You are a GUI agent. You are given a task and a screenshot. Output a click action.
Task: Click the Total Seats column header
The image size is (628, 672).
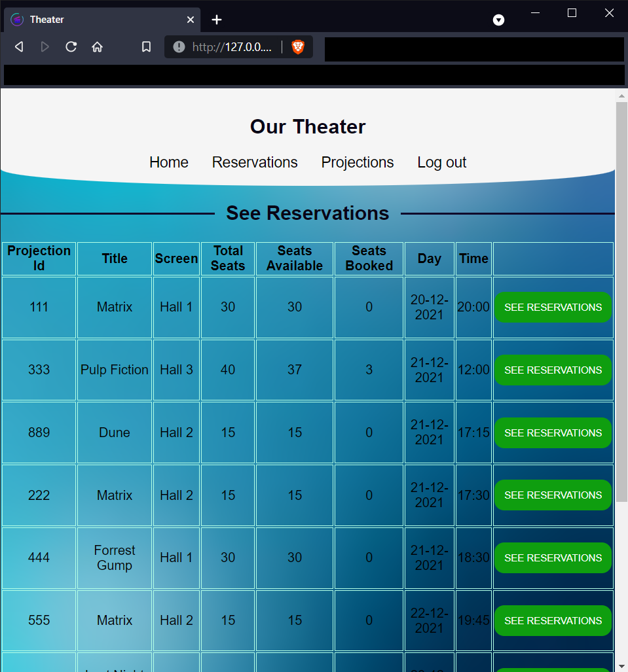point(228,258)
